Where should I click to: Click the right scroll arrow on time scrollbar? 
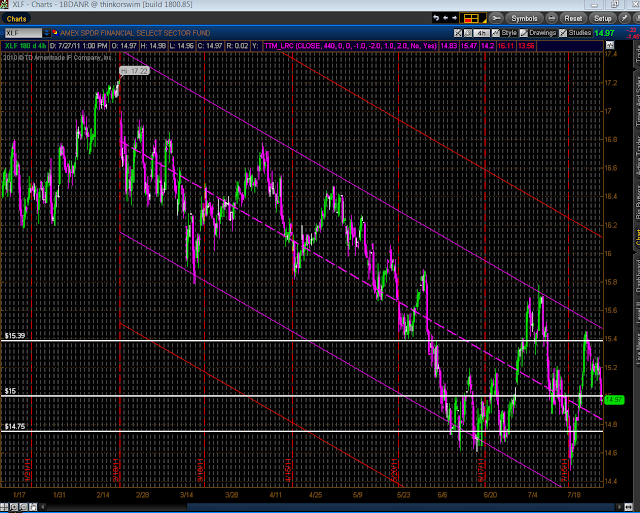click(x=620, y=507)
